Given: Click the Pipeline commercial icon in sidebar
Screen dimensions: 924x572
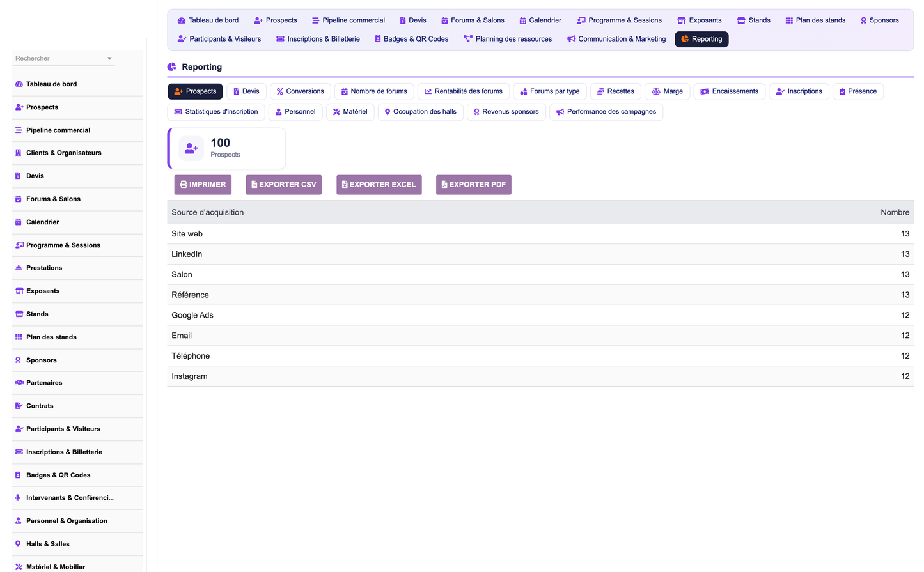Looking at the screenshot, I should tap(19, 130).
